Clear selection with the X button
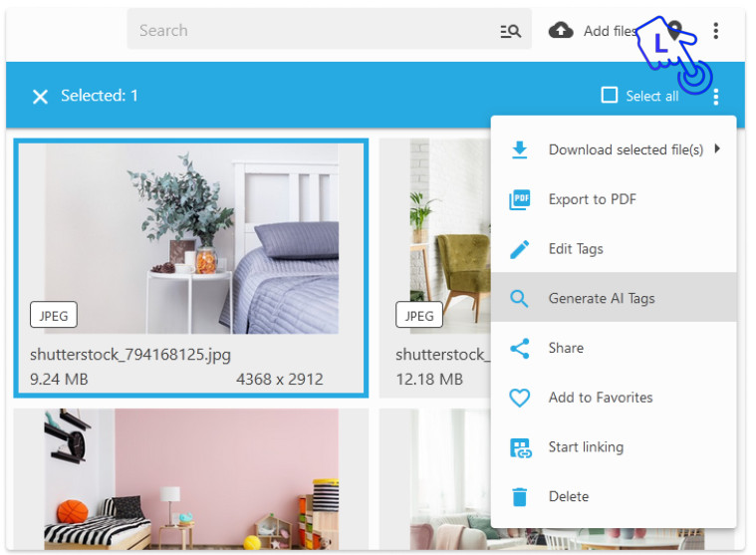The width and height of the screenshot is (756, 555). [x=40, y=97]
